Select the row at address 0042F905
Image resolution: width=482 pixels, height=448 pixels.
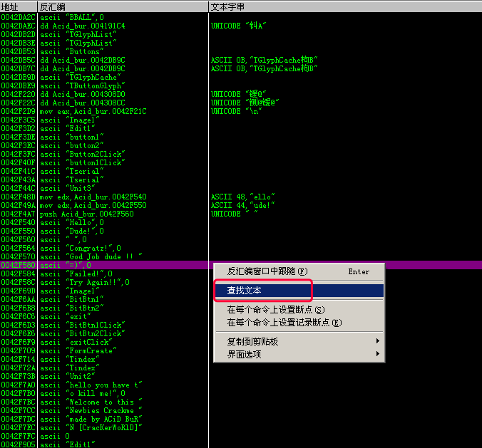point(241,444)
